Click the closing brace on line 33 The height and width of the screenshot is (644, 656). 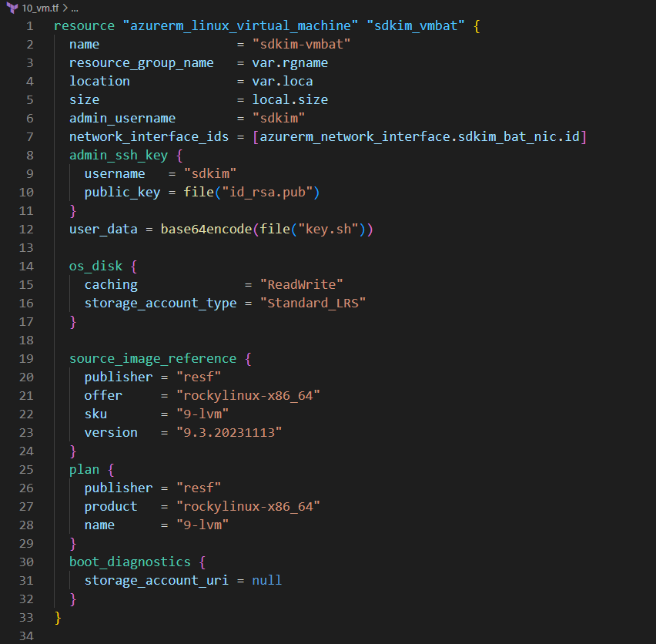point(58,618)
